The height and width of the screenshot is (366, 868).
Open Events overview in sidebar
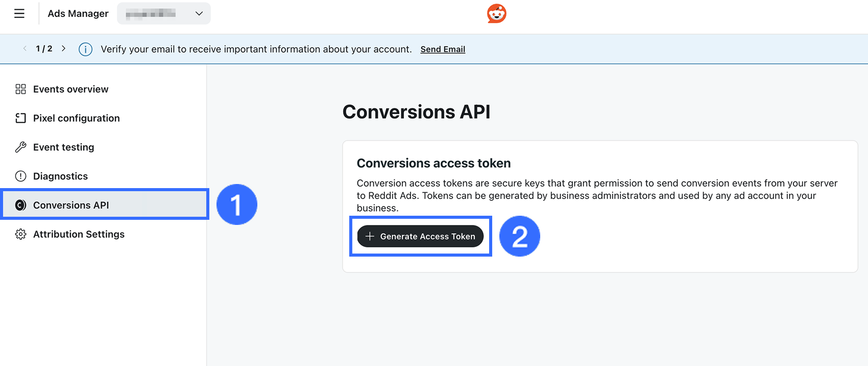pyautogui.click(x=70, y=89)
